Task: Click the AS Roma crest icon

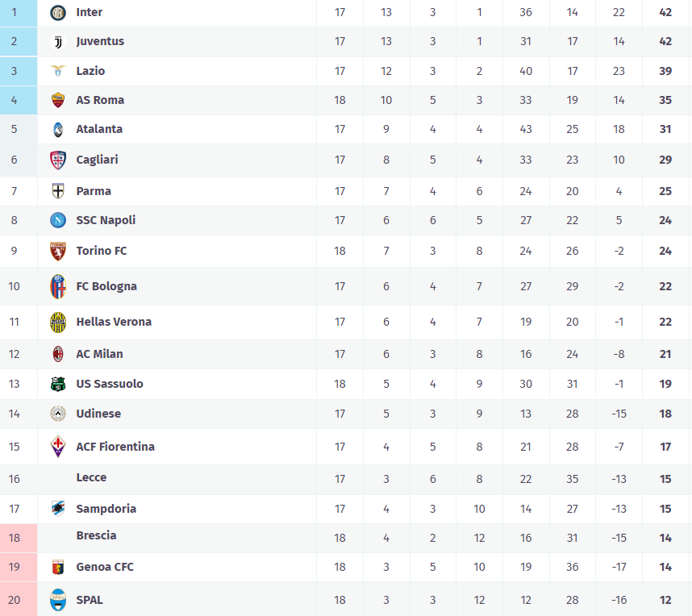Action: (57, 100)
